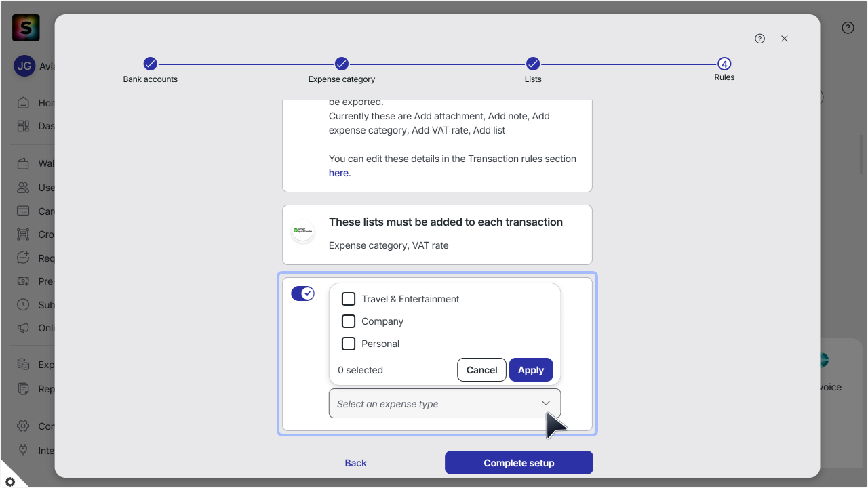Image resolution: width=868 pixels, height=488 pixels.
Task: Click 'These lists must be added' heading
Action: point(446,222)
